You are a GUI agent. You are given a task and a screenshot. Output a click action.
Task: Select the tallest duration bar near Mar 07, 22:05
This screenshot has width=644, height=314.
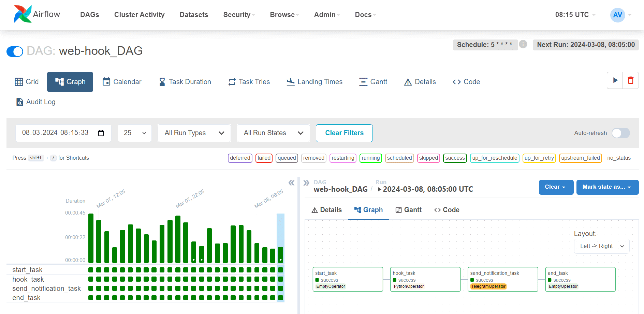178,238
